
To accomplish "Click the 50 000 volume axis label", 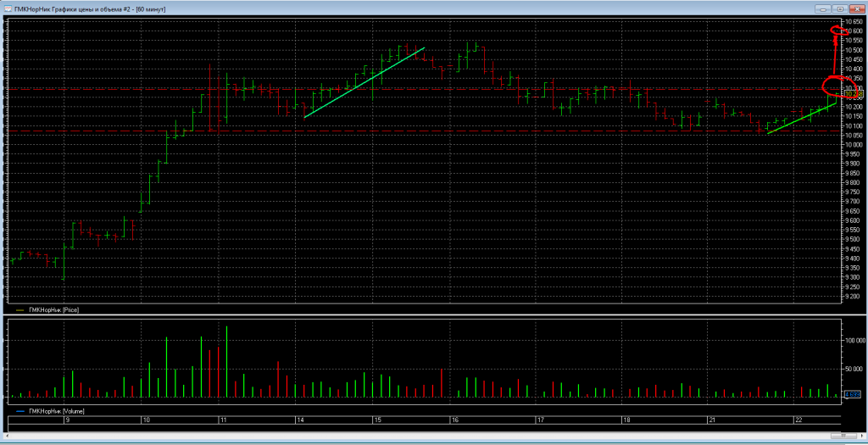I will tap(853, 368).
